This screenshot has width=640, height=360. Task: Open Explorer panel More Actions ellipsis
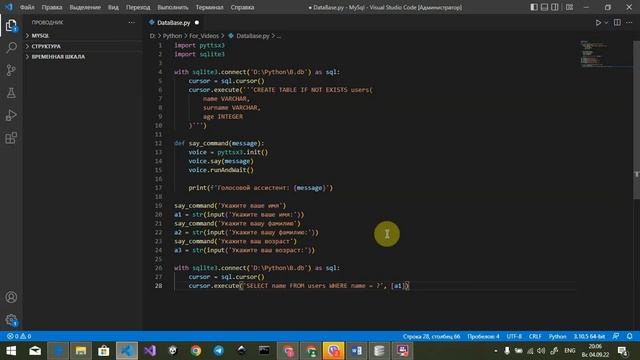131,22
